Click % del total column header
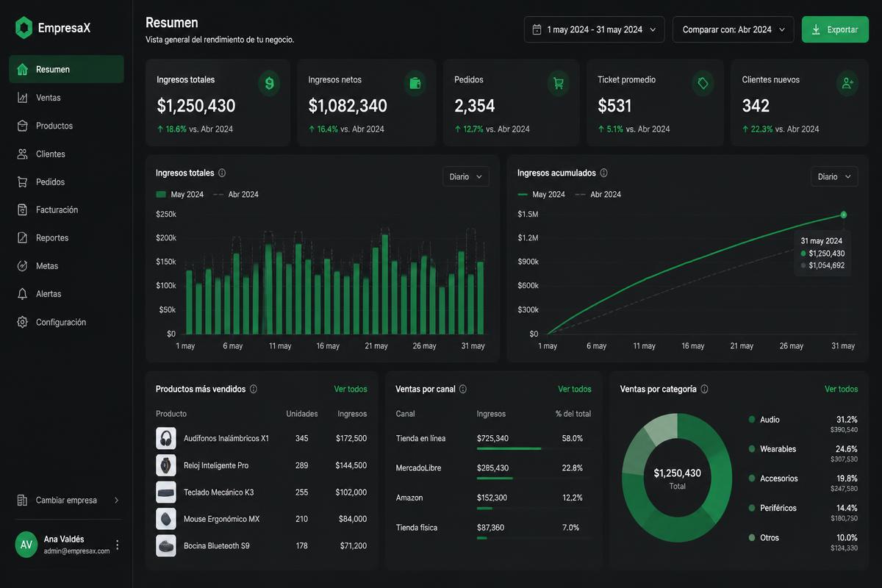This screenshot has width=882, height=588. pyautogui.click(x=573, y=414)
